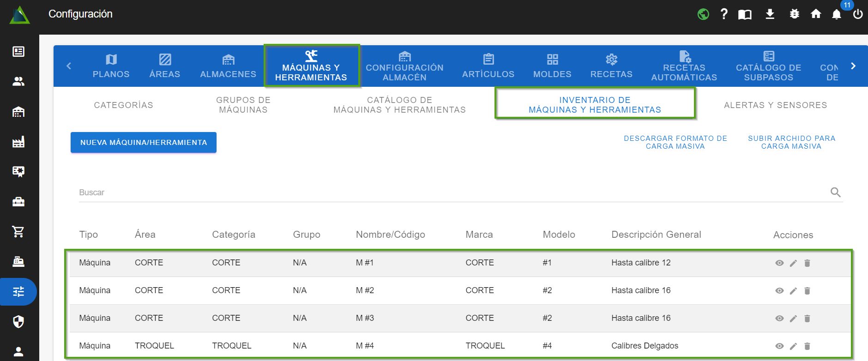Open notifications bell with 11 badge
This screenshot has height=361, width=868.
click(837, 14)
